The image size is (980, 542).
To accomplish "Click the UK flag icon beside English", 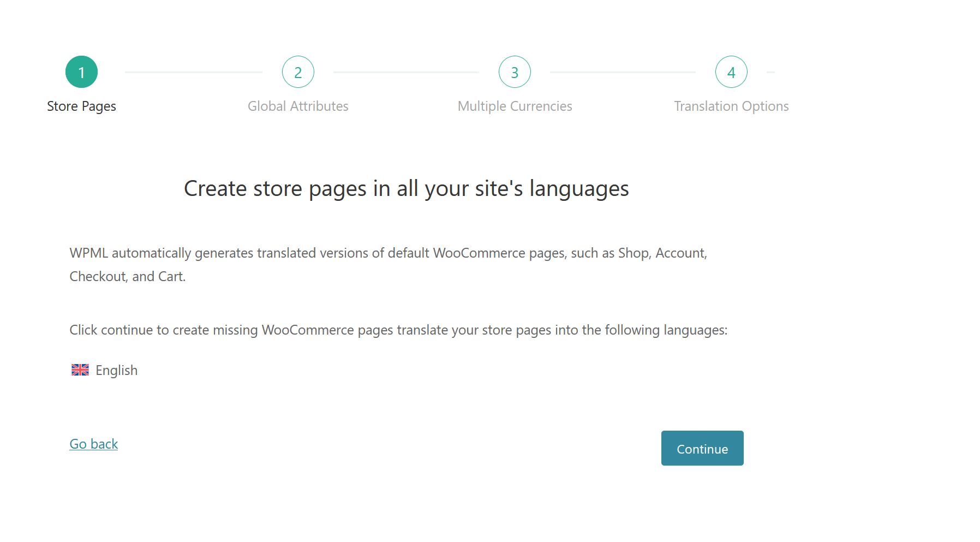I will [x=80, y=370].
